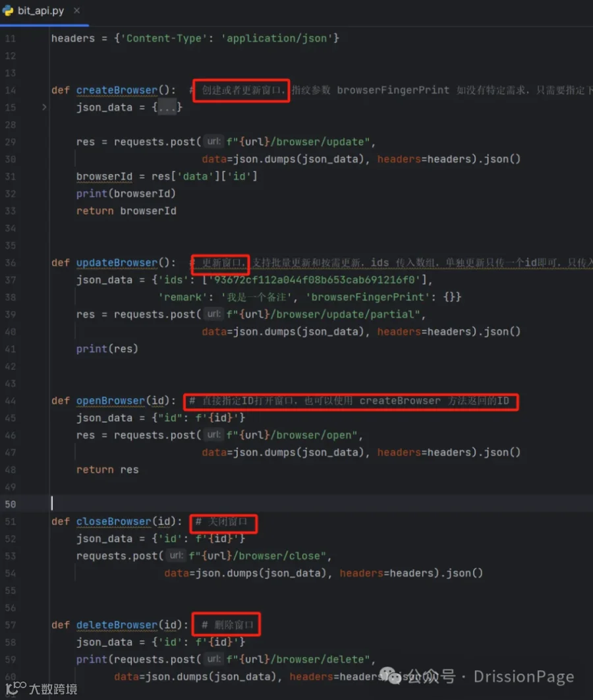Close the bit_api.py tab

(x=76, y=11)
